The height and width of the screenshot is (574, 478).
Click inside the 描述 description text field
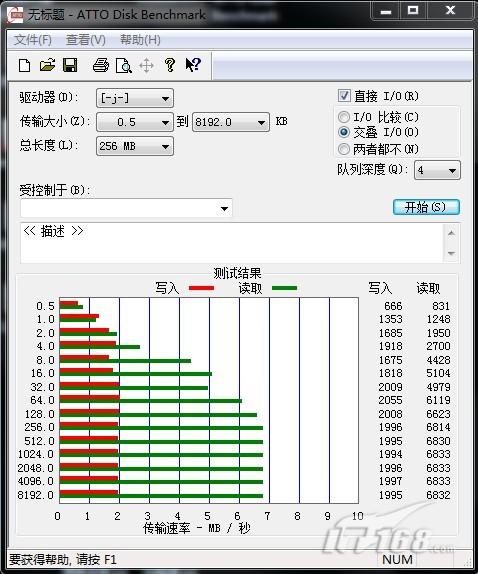click(232, 243)
